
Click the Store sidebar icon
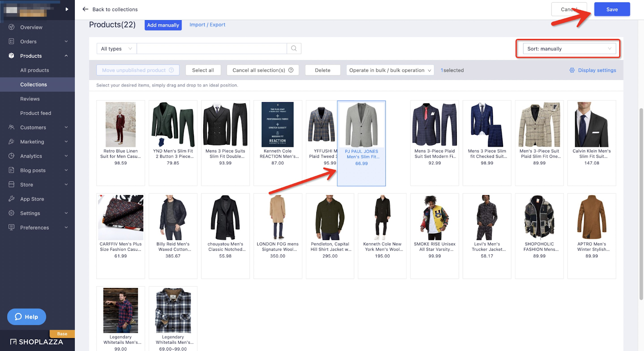(11, 185)
